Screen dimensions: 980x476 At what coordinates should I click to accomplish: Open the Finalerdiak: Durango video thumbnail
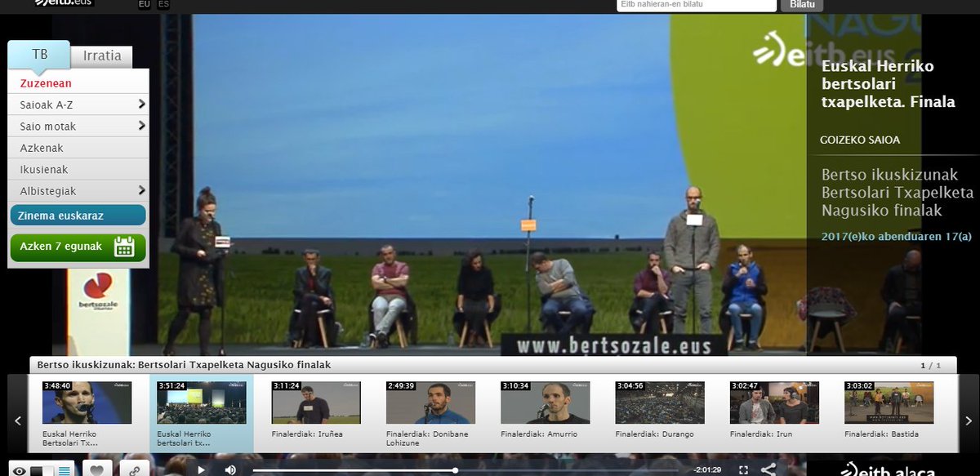(659, 403)
